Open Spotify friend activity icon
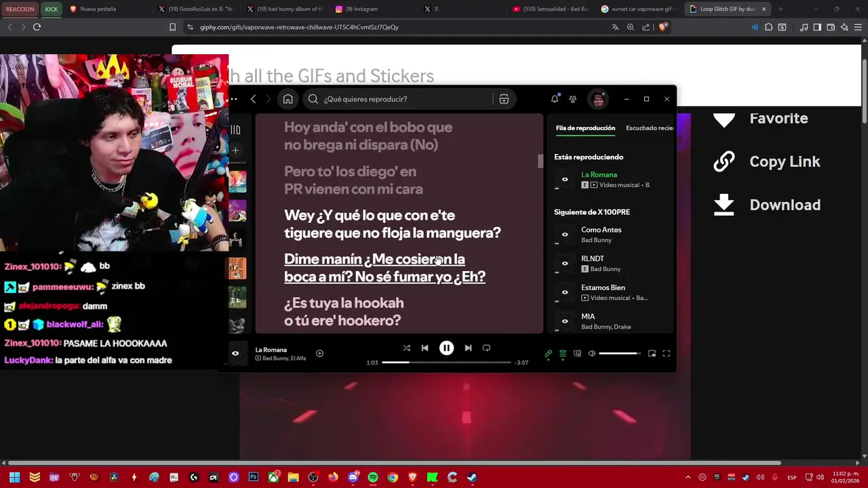Viewport: 868px width, 488px height. tap(573, 99)
